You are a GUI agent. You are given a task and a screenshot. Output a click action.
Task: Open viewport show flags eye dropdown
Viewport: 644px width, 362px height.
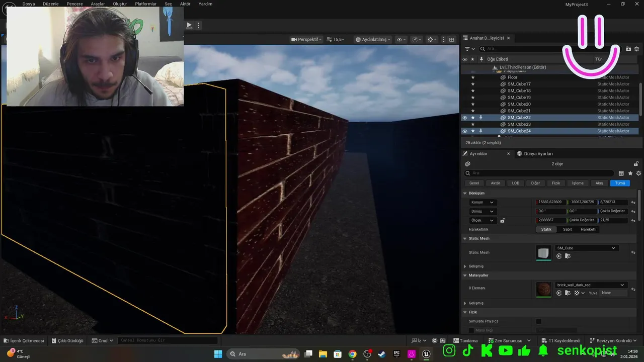click(401, 39)
